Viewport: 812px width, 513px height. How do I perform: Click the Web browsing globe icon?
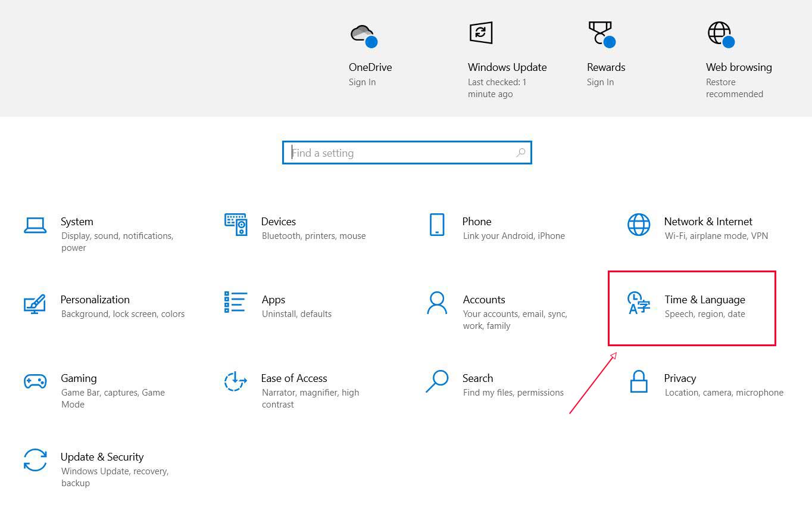(x=720, y=34)
